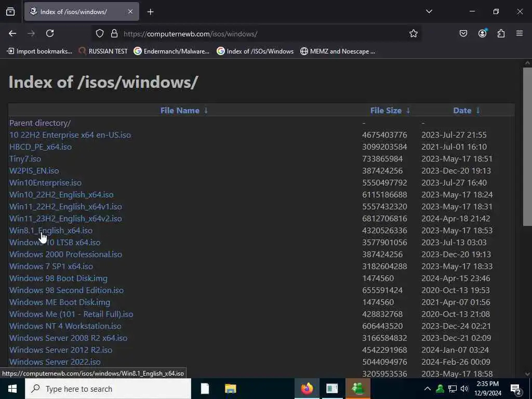
Task: Download W2PIS_EN.iso file
Action: click(34, 170)
